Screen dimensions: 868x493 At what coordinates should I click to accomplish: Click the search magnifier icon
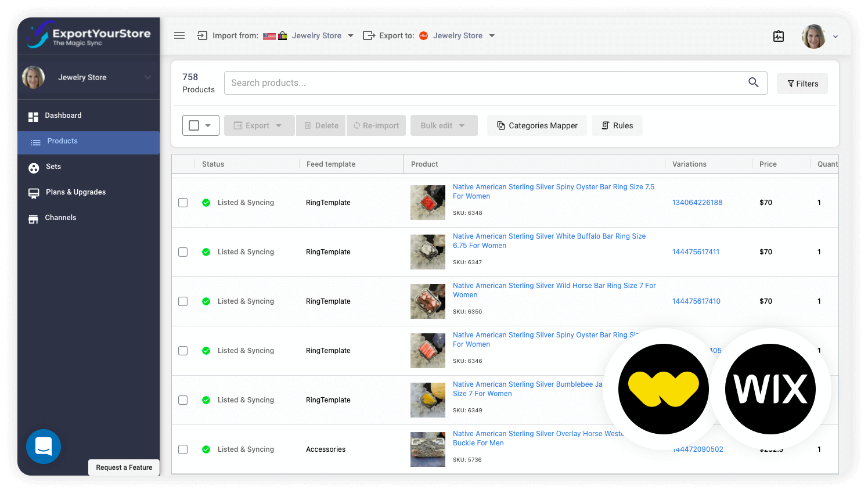click(753, 82)
